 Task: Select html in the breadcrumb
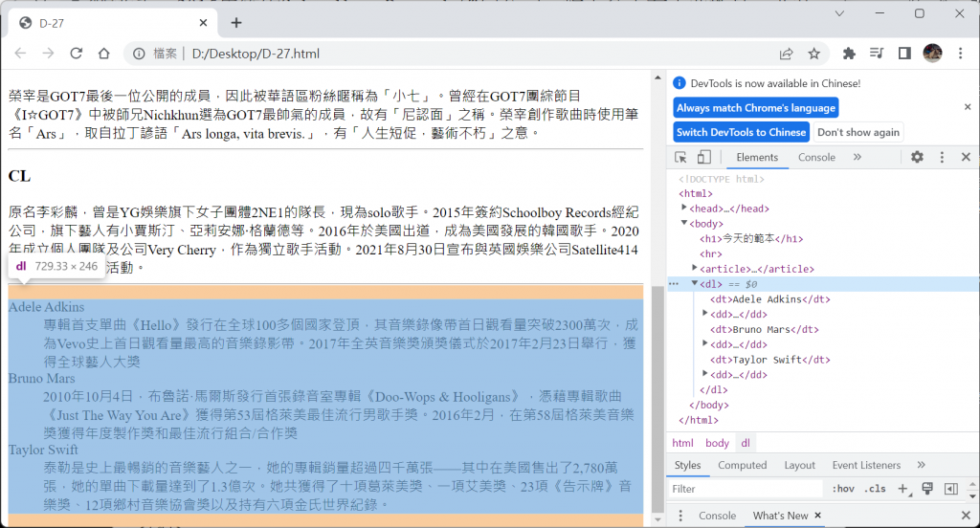(682, 443)
